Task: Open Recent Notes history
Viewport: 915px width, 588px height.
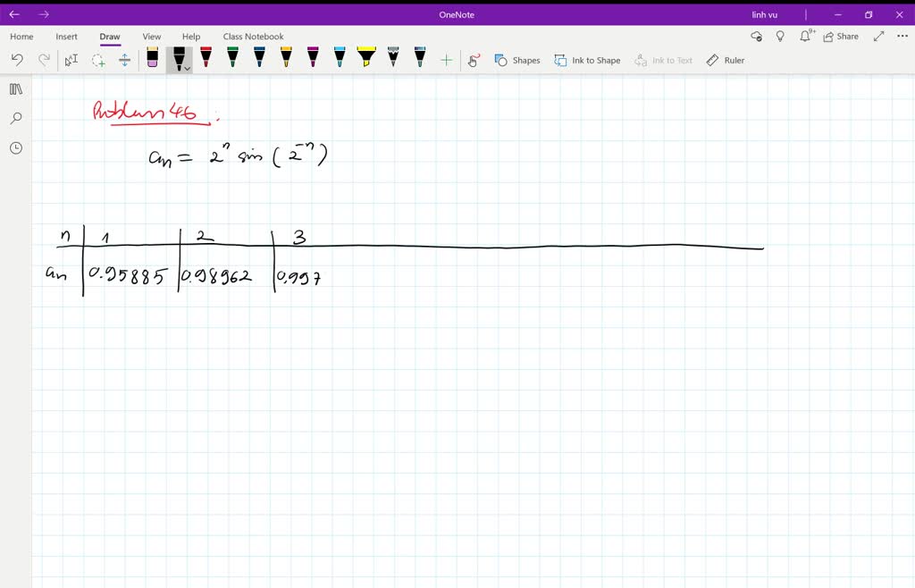Action: pos(15,148)
